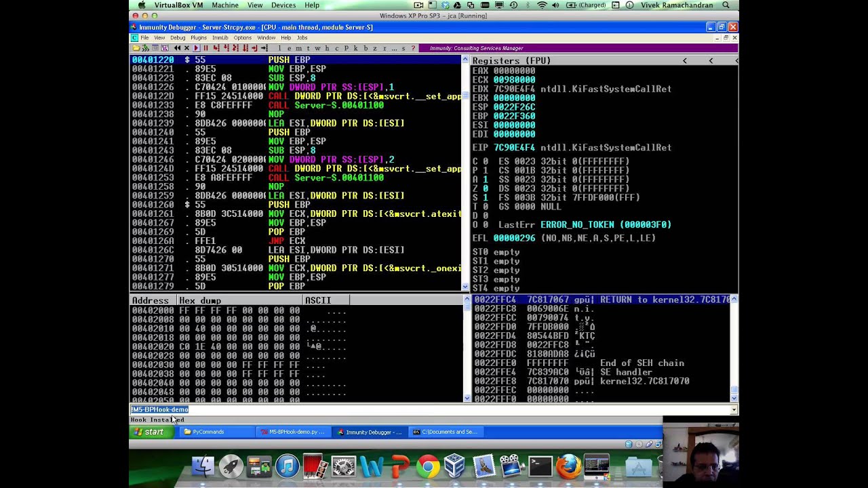The image size is (868, 488).
Task: Open breakpoints with 'b' toolbar button
Action: [x=366, y=48]
